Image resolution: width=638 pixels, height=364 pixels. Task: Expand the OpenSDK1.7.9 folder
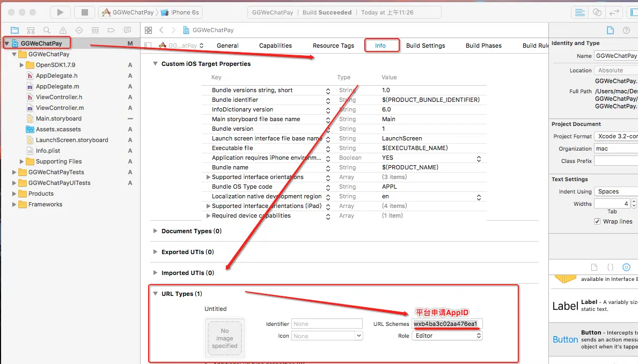click(x=21, y=65)
